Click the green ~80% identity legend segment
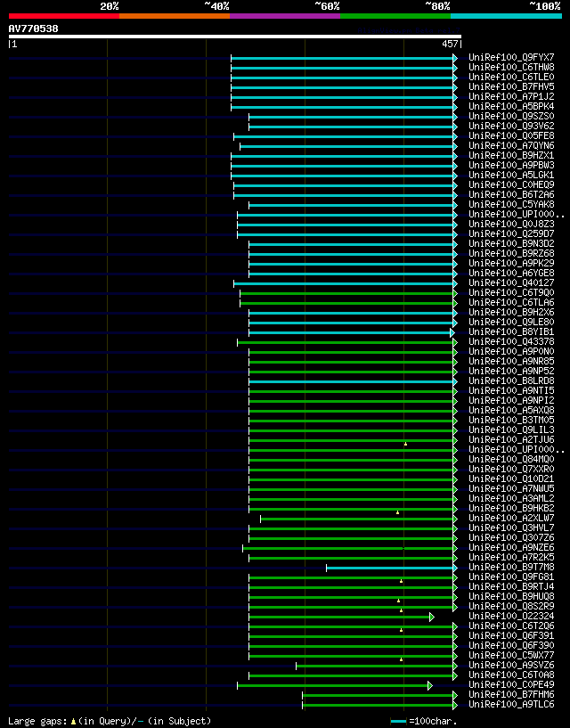The width and height of the screenshot is (570, 728). (x=395, y=16)
